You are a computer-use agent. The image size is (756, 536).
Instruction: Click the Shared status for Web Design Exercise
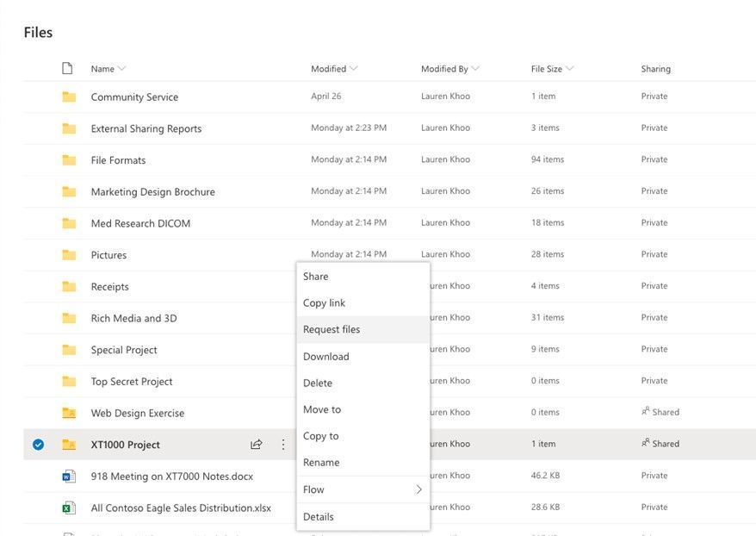(x=660, y=412)
